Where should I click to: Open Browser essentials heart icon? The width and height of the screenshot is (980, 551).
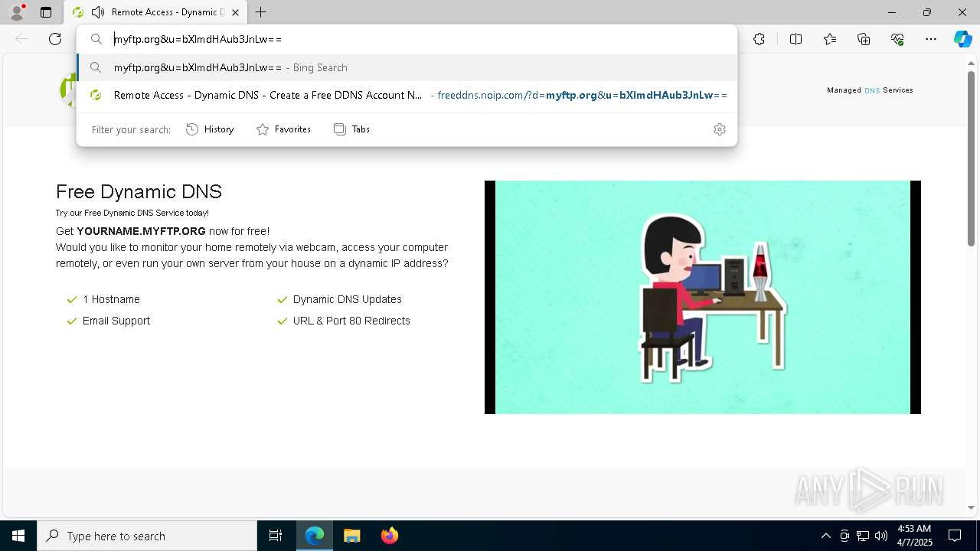[897, 39]
